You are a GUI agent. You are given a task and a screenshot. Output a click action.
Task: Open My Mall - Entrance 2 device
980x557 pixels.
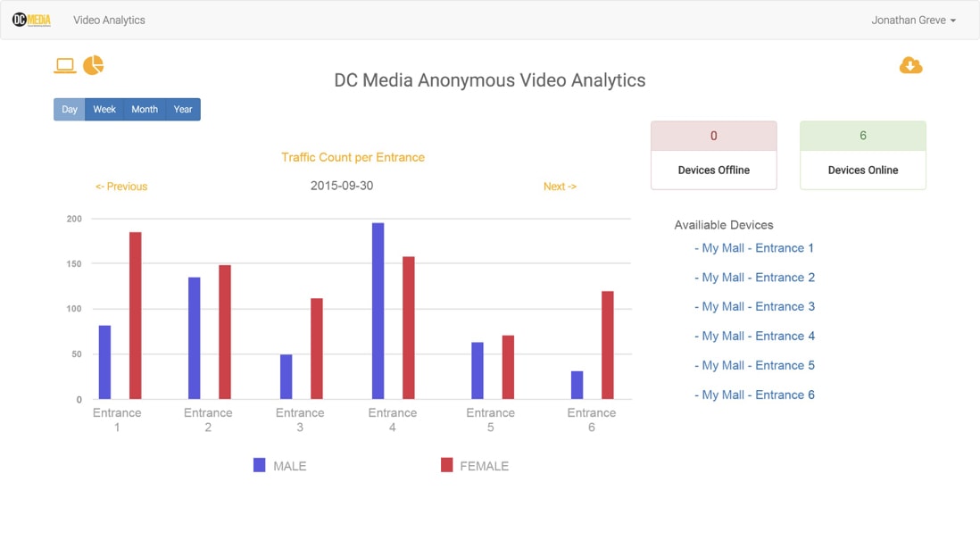(754, 278)
